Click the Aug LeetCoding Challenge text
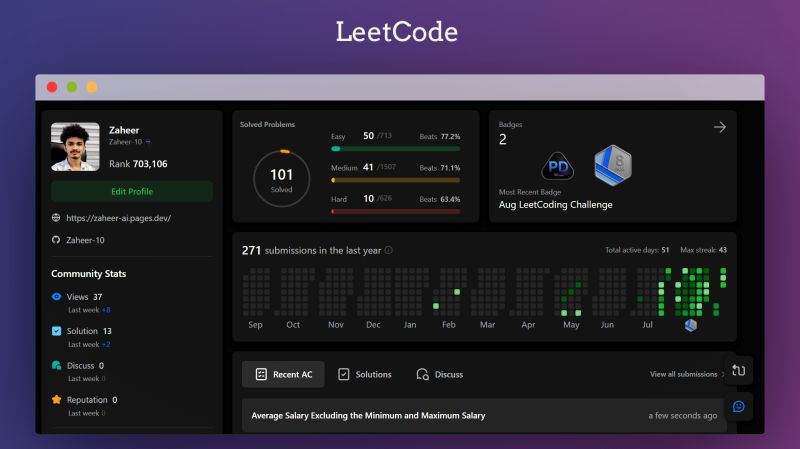 [x=556, y=205]
